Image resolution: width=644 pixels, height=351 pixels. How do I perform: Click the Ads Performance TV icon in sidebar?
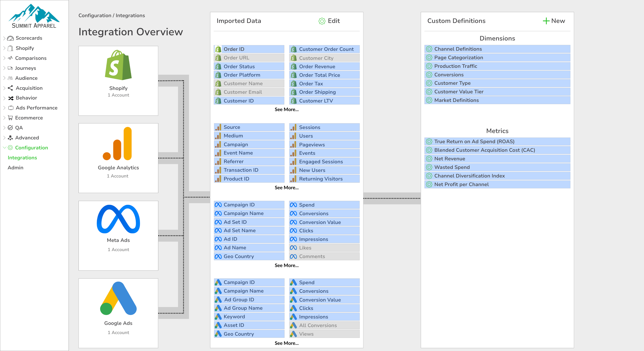coord(11,108)
